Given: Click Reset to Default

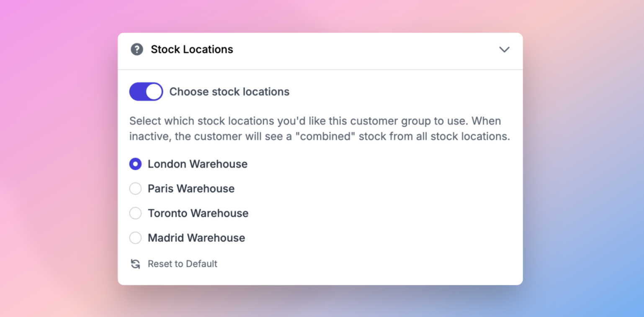Looking at the screenshot, I should click(x=182, y=264).
